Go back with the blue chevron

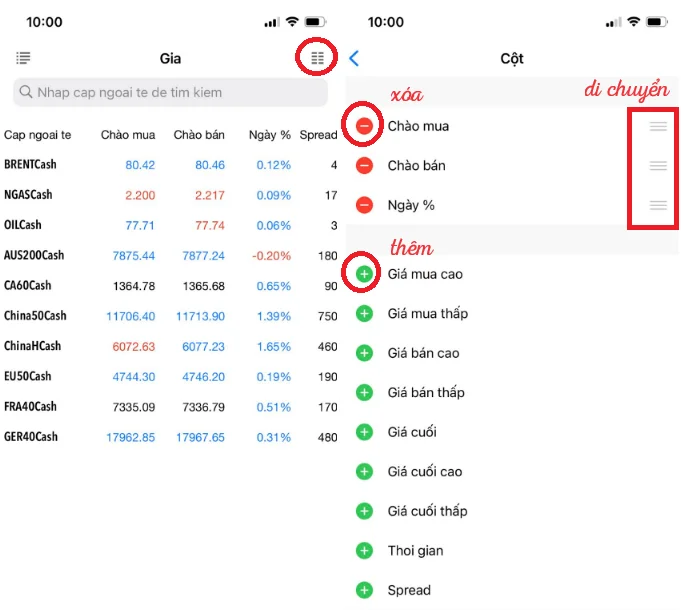pyautogui.click(x=354, y=58)
